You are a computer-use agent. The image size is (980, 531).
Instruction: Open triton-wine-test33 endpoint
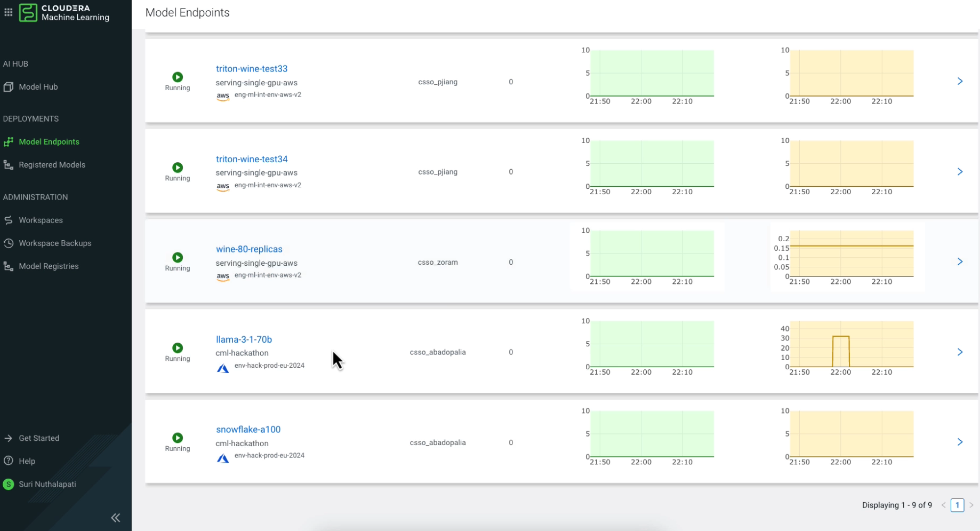tap(252, 68)
